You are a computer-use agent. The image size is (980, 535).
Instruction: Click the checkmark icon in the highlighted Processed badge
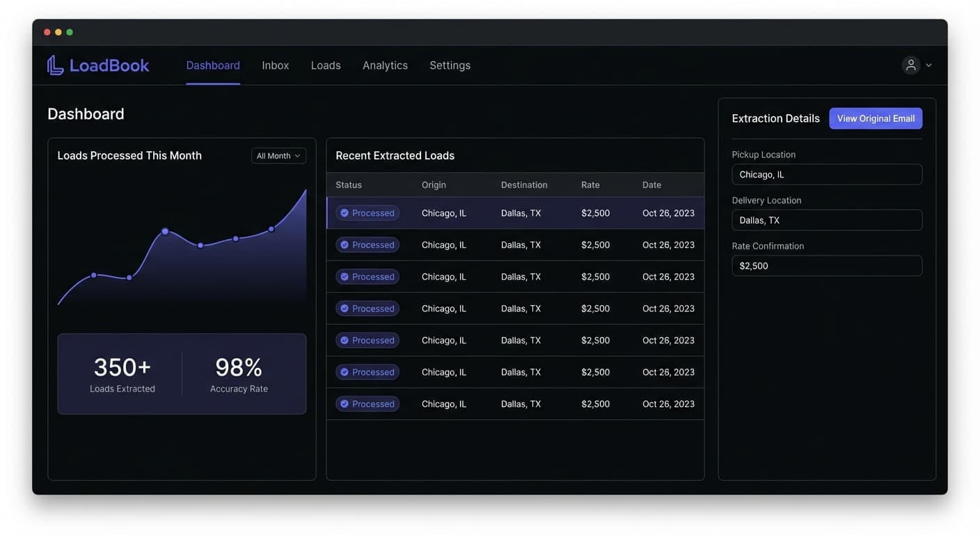343,212
